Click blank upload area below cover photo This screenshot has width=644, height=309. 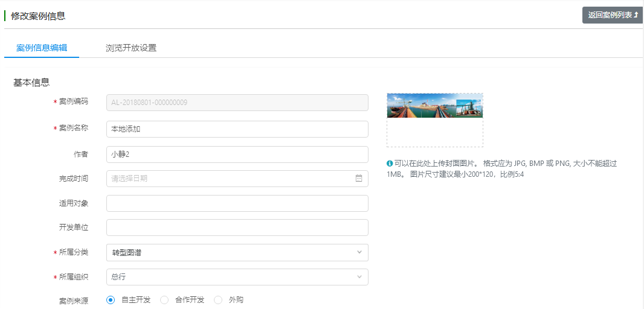[x=434, y=133]
